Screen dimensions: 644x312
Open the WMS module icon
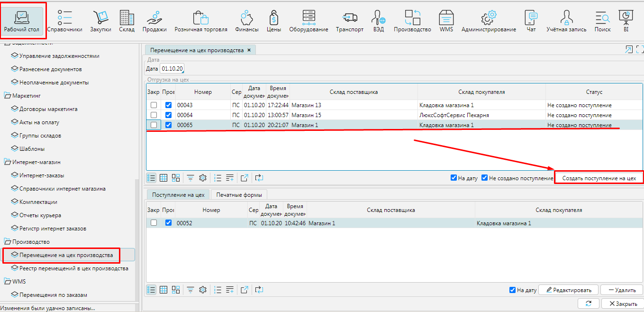tap(446, 18)
